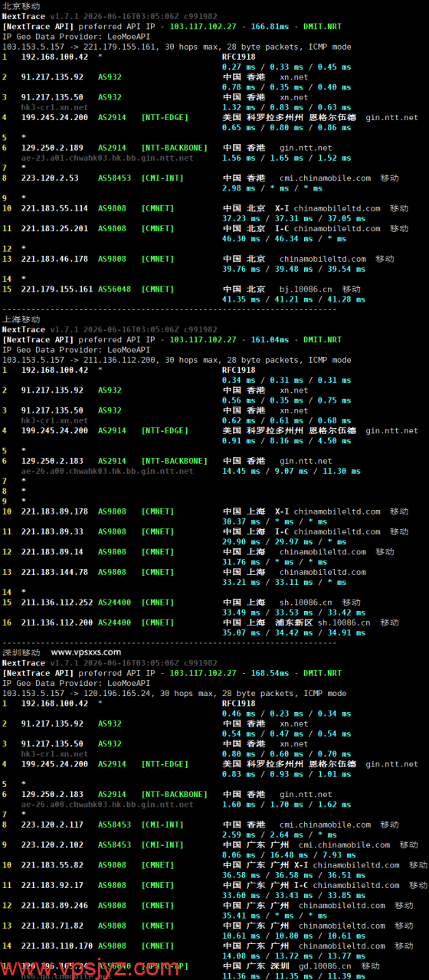429x980 pixels.
Task: Click target 120.196.165.24 in trace header
Action: [x=120, y=693]
